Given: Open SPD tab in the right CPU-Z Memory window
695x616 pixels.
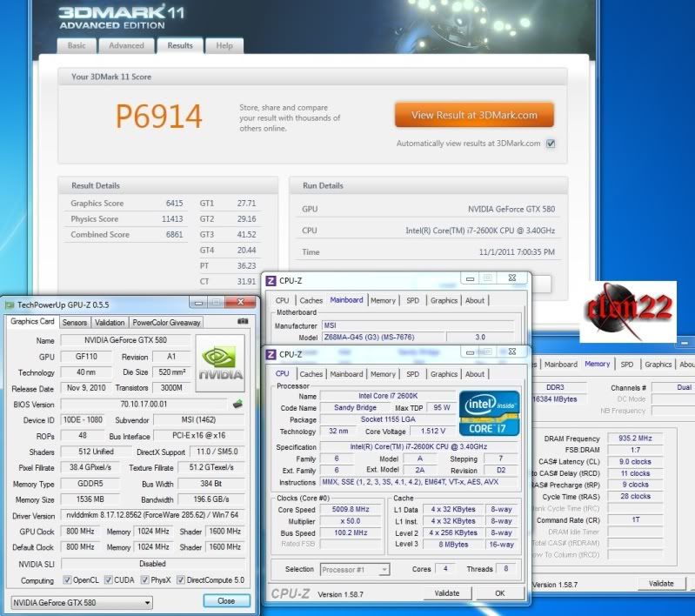Looking at the screenshot, I should (627, 364).
